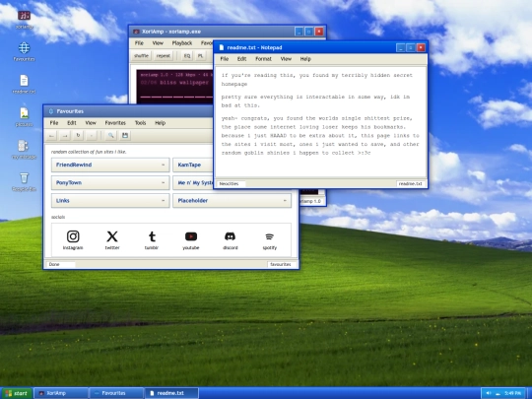Open the Playback menu in XoriAmp
Image resolution: width=532 pixels, height=399 pixels.
[182, 43]
